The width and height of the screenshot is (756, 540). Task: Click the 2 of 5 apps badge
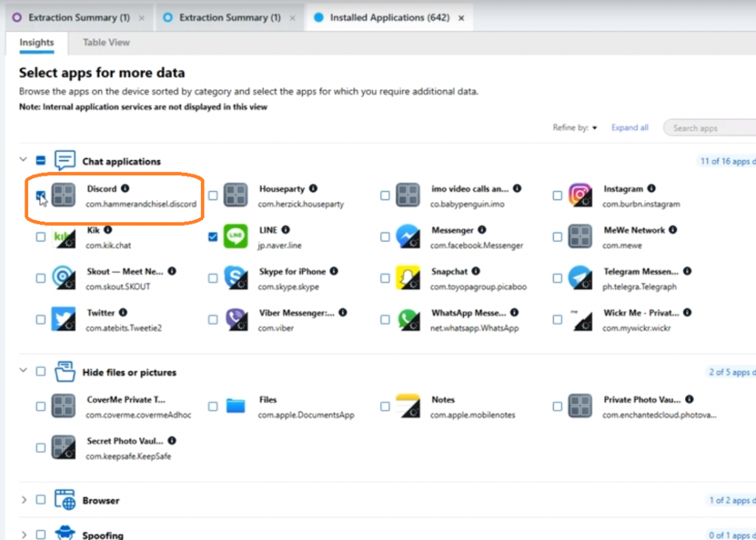pos(730,372)
